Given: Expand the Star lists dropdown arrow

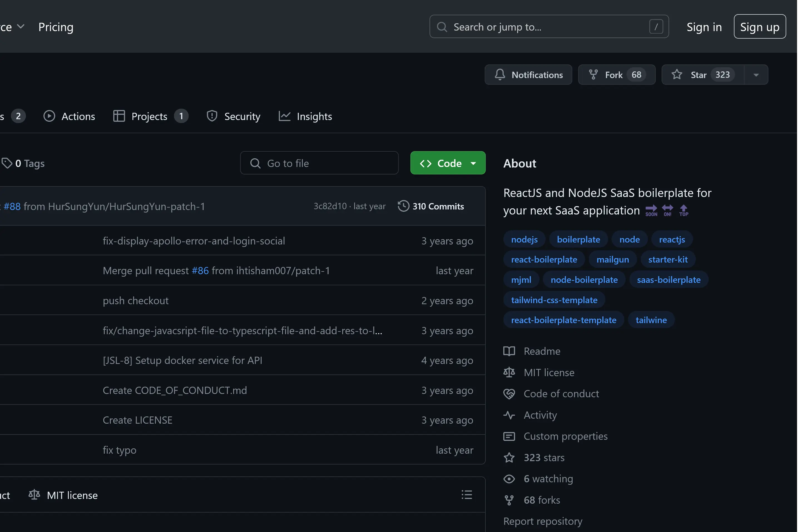Looking at the screenshot, I should (756, 75).
